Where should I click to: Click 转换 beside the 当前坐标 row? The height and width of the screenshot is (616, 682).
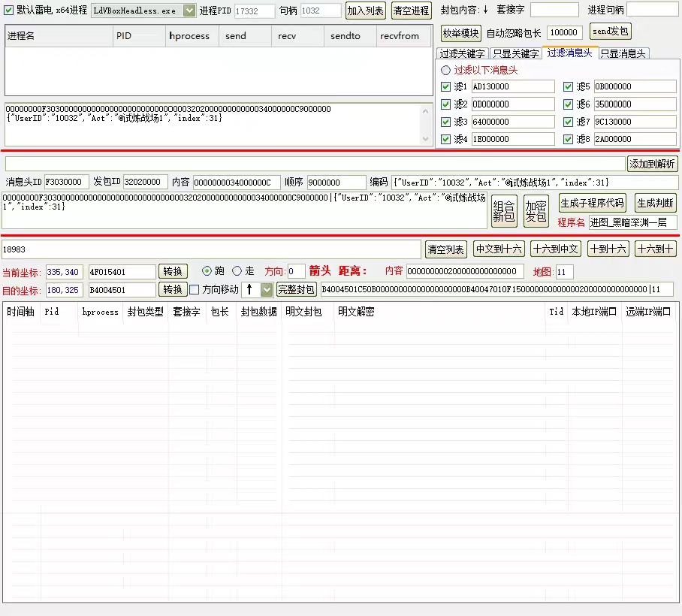pyautogui.click(x=173, y=271)
